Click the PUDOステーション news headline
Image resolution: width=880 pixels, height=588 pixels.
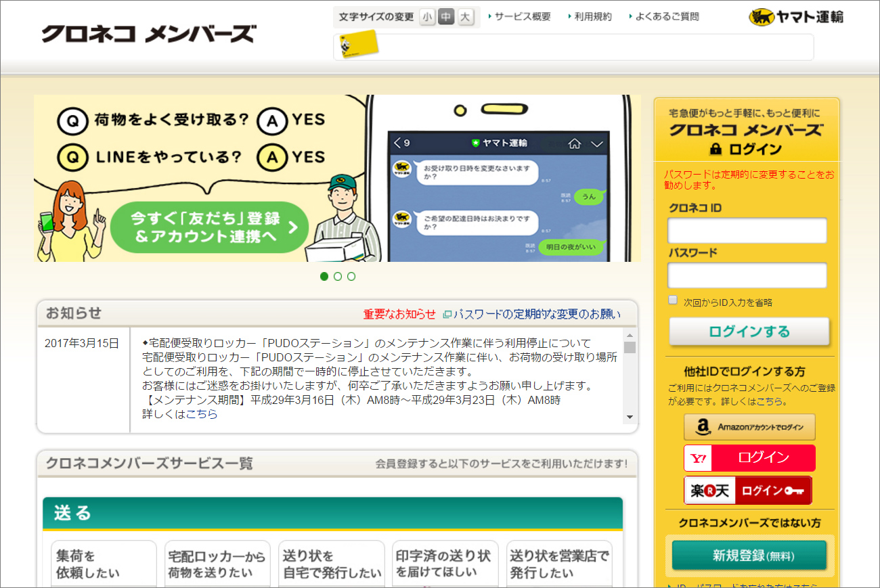[x=366, y=343]
